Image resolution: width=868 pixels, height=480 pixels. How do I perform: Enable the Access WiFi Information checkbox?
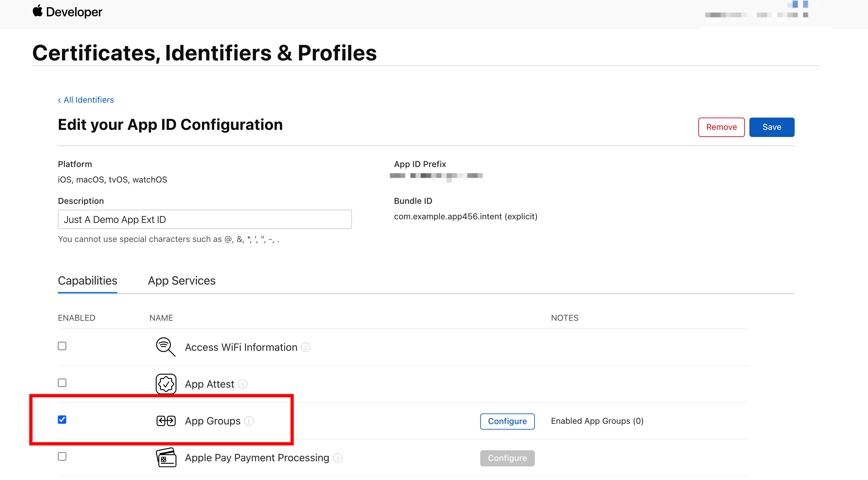point(62,346)
